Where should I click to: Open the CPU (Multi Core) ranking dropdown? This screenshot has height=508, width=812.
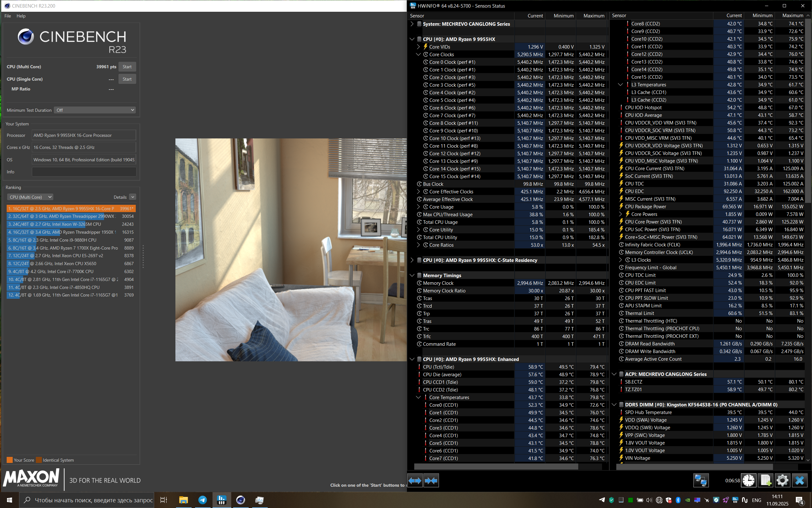tap(30, 197)
